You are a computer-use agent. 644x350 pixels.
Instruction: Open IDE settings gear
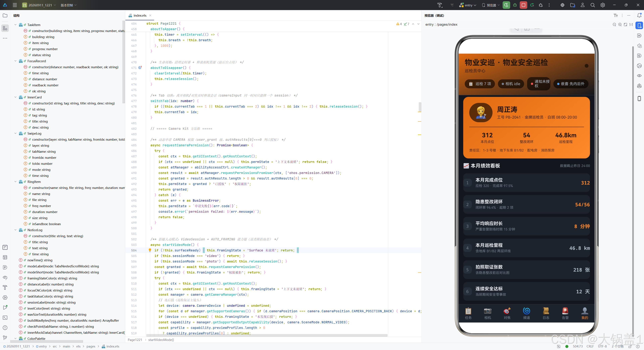tap(603, 5)
